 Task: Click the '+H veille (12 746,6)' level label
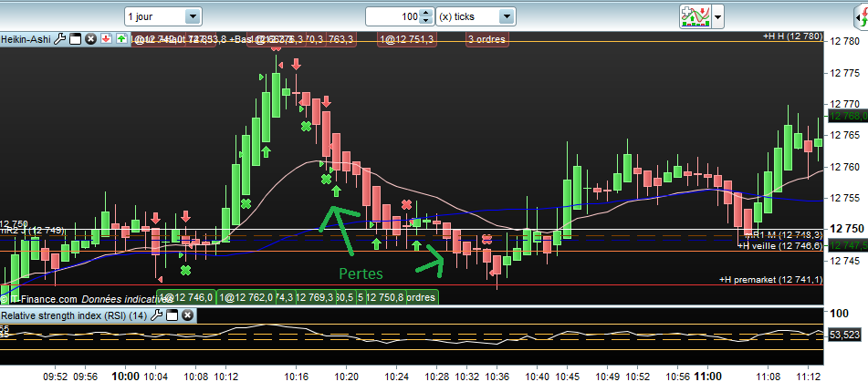780,246
